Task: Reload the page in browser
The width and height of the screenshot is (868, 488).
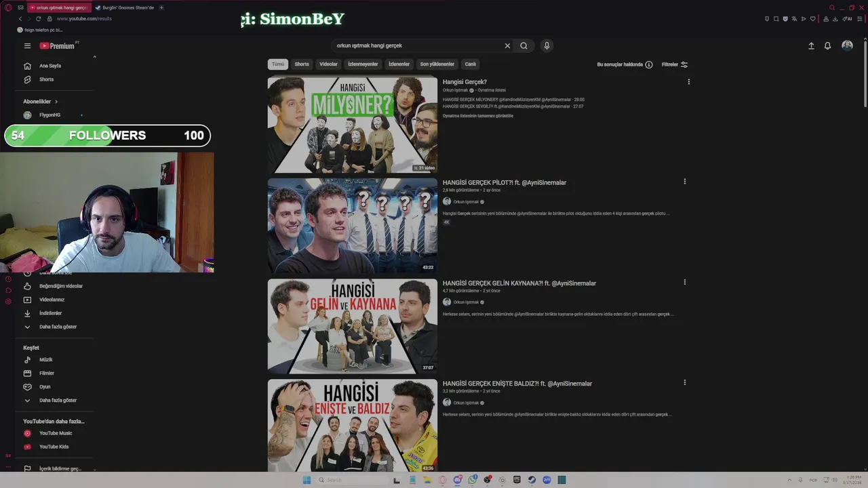Action: [38, 18]
